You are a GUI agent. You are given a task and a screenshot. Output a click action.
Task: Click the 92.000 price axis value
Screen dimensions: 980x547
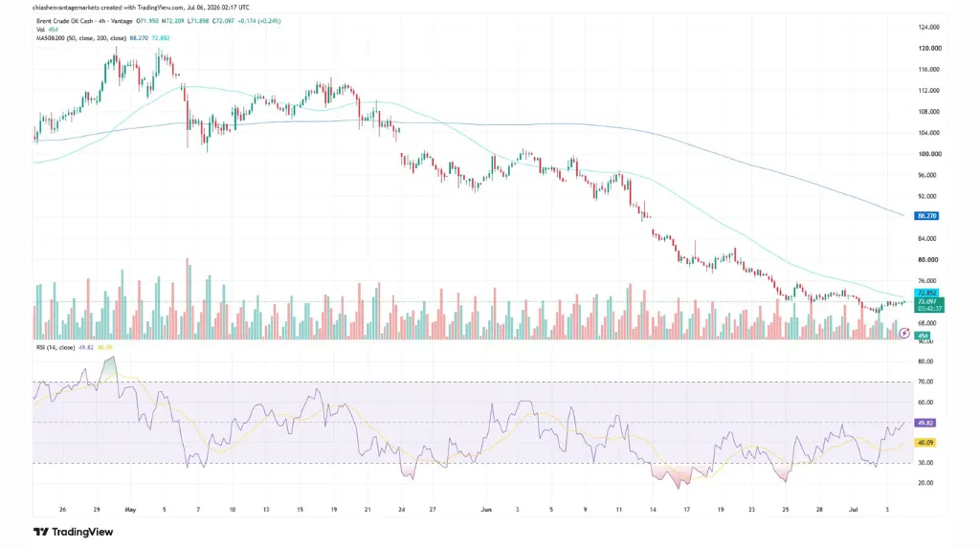coord(929,196)
